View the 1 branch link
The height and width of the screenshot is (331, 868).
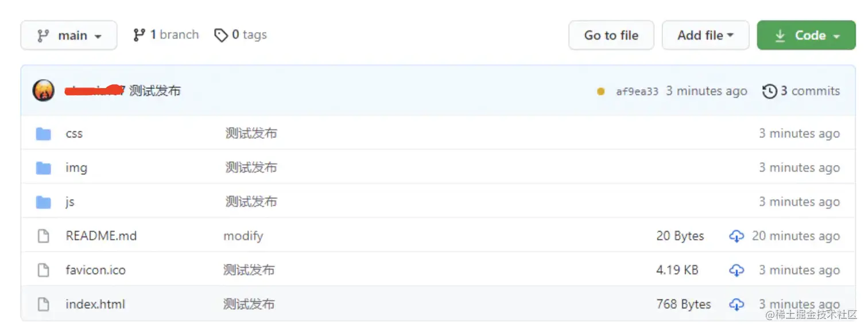pyautogui.click(x=166, y=35)
